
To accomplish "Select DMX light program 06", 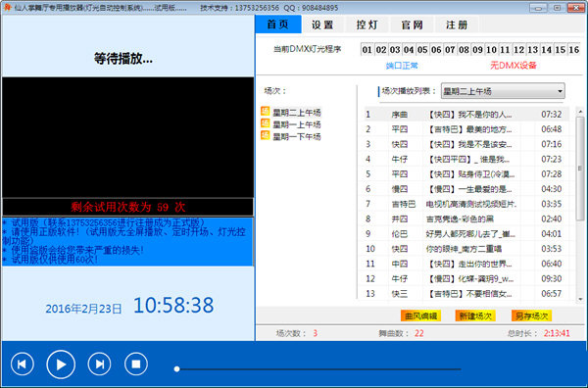I will [x=436, y=50].
